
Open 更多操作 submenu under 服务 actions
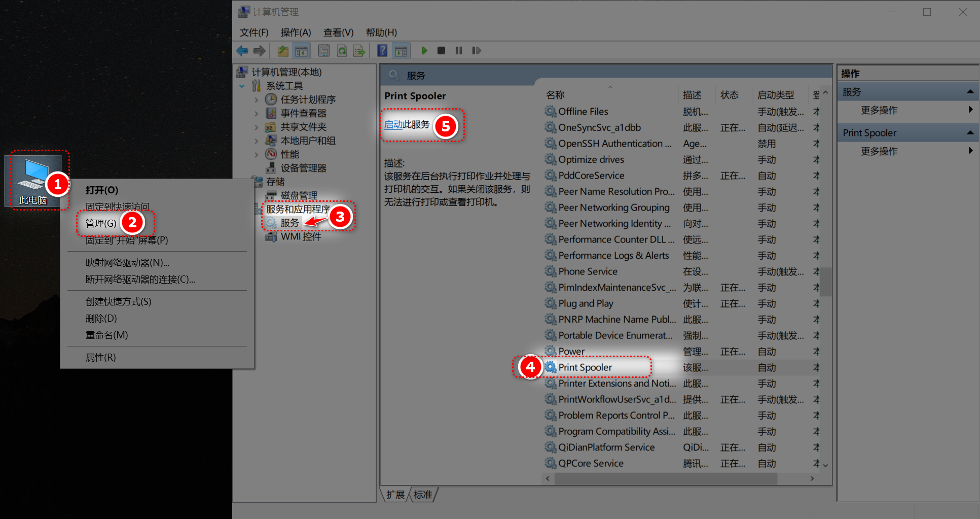908,110
